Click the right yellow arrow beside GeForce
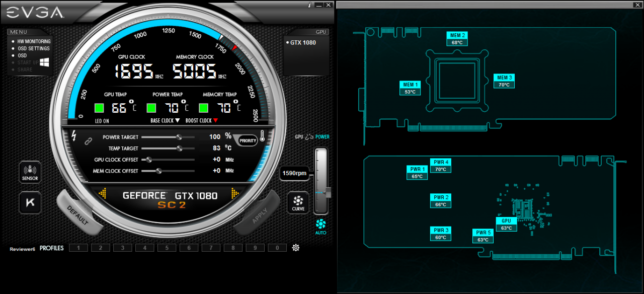The height and width of the screenshot is (294, 644). coord(235,193)
